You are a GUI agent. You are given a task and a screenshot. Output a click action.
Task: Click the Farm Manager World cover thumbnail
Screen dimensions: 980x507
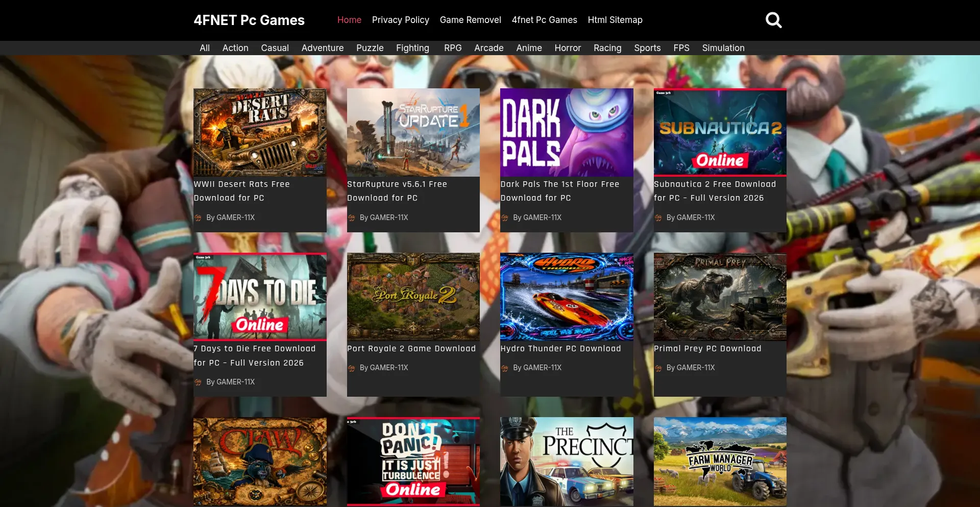tap(720, 462)
